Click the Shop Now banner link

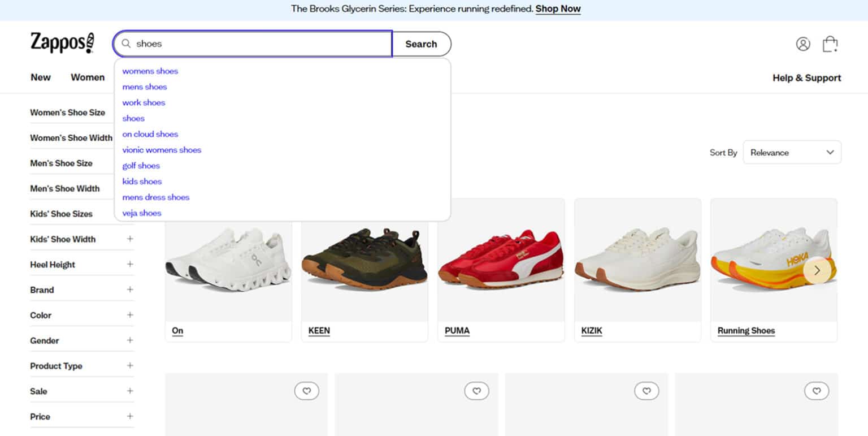pyautogui.click(x=558, y=9)
